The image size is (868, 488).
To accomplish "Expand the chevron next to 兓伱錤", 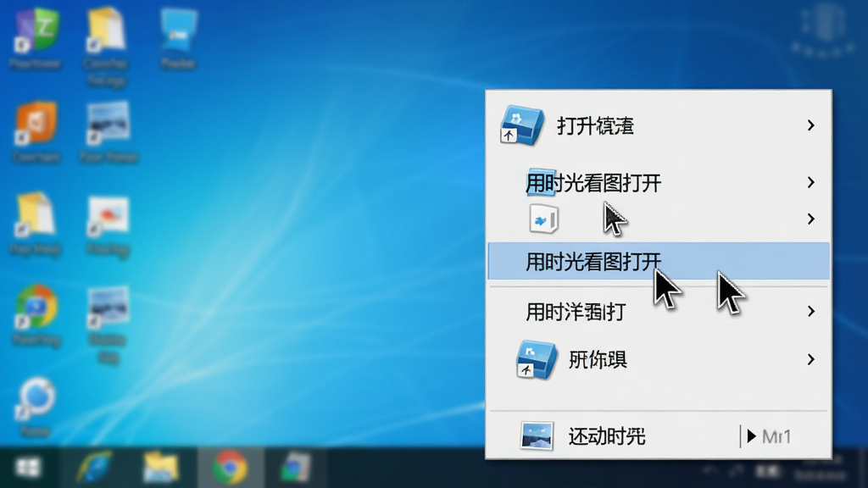I will point(810,359).
